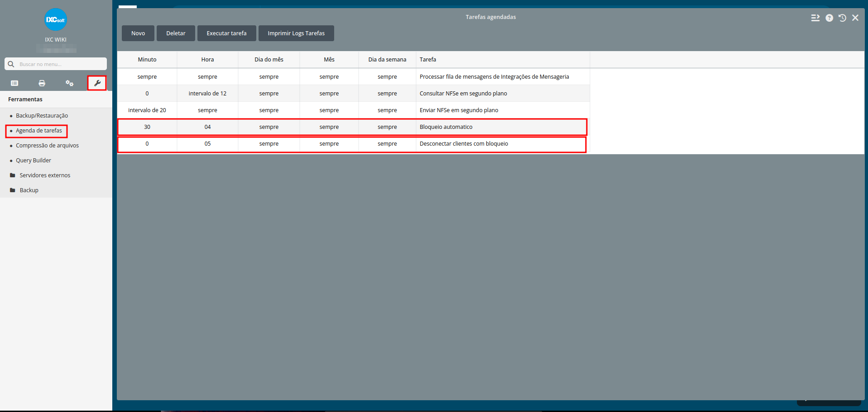Sort by the Minuto column header
The image size is (868, 412).
click(147, 60)
